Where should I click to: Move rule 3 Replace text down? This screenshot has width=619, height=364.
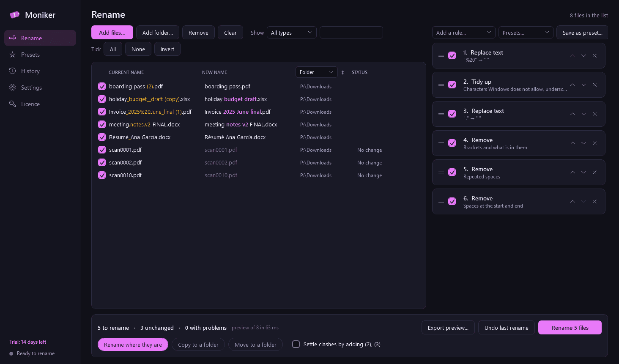pyautogui.click(x=583, y=114)
